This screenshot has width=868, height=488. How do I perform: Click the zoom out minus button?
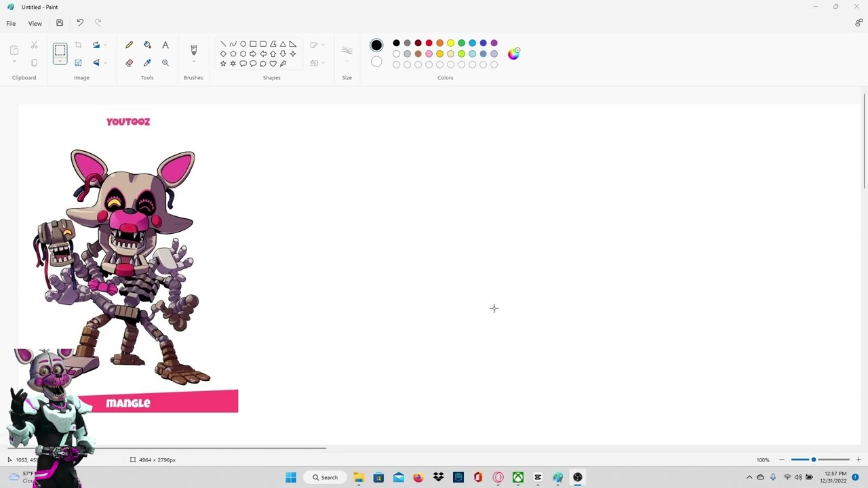pos(781,460)
